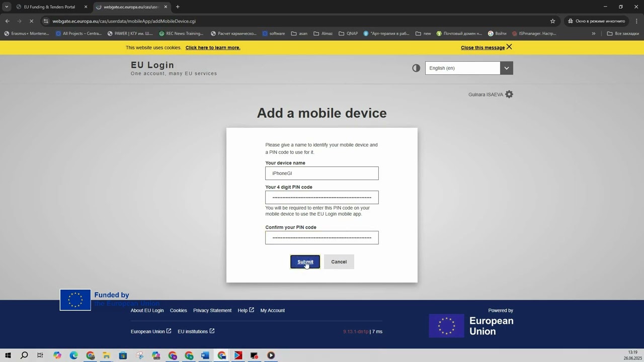Screen dimensions: 644x362
Task: Open the Erasmus+ Montenegro bookmark
Action: (27, 34)
